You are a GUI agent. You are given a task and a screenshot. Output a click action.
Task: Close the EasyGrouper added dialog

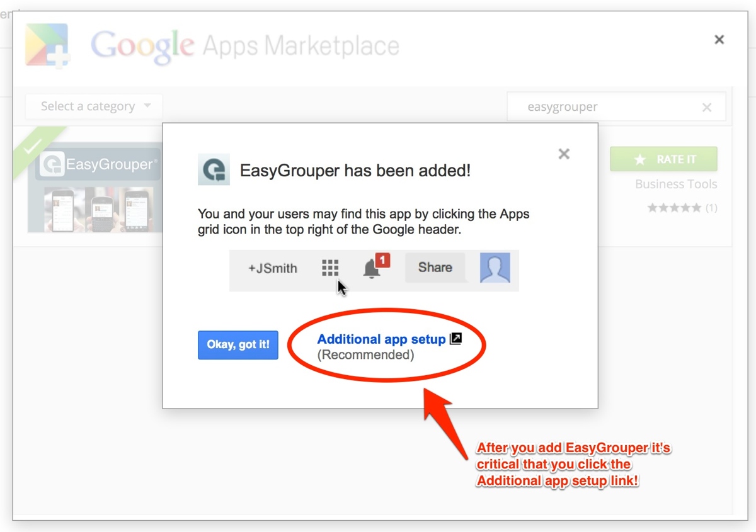click(564, 154)
